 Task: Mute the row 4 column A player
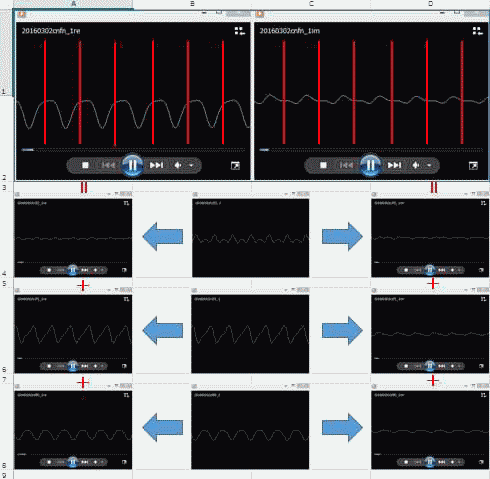point(95,270)
